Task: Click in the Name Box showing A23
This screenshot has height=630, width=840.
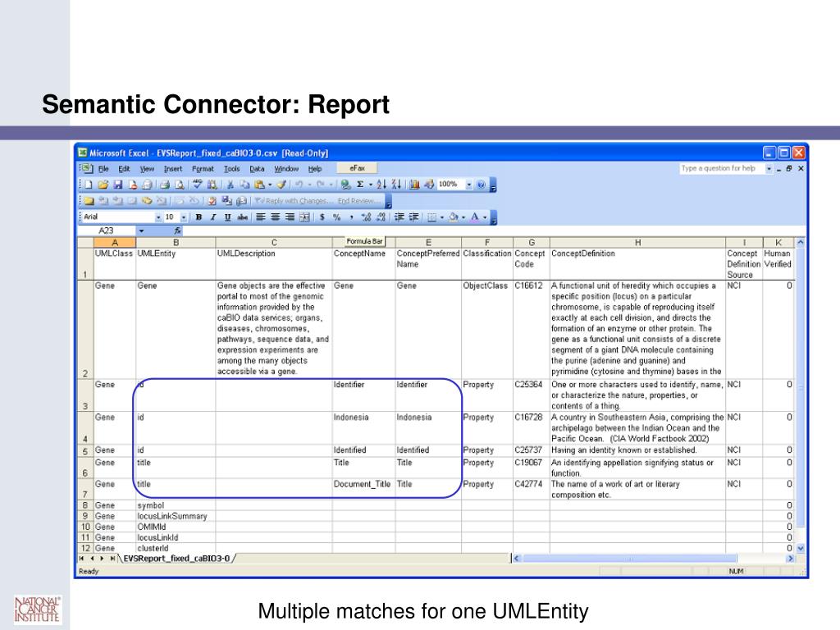Action: click(107, 231)
